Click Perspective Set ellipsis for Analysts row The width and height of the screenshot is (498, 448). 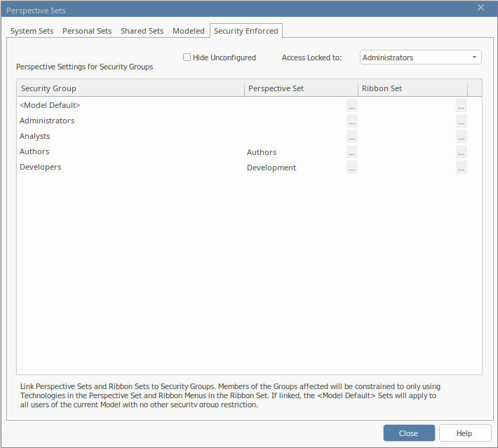(351, 137)
